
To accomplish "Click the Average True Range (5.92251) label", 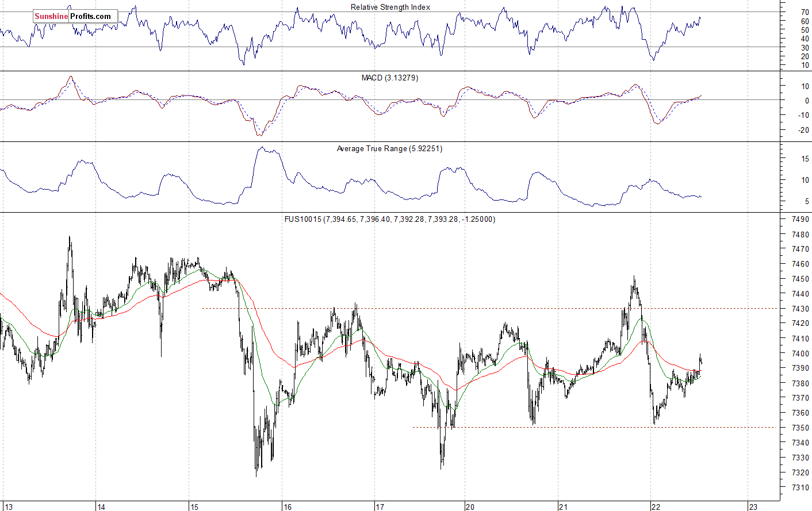I will [389, 149].
